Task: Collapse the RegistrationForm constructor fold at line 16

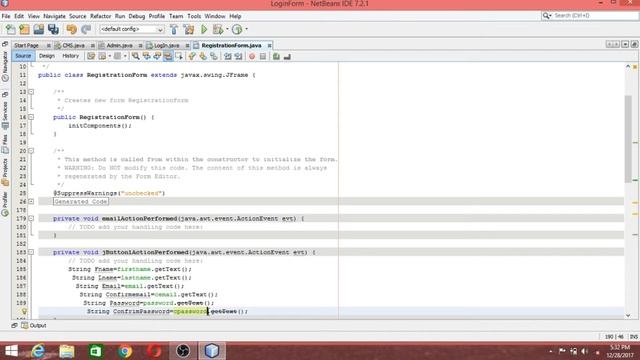Action: [x=31, y=117]
